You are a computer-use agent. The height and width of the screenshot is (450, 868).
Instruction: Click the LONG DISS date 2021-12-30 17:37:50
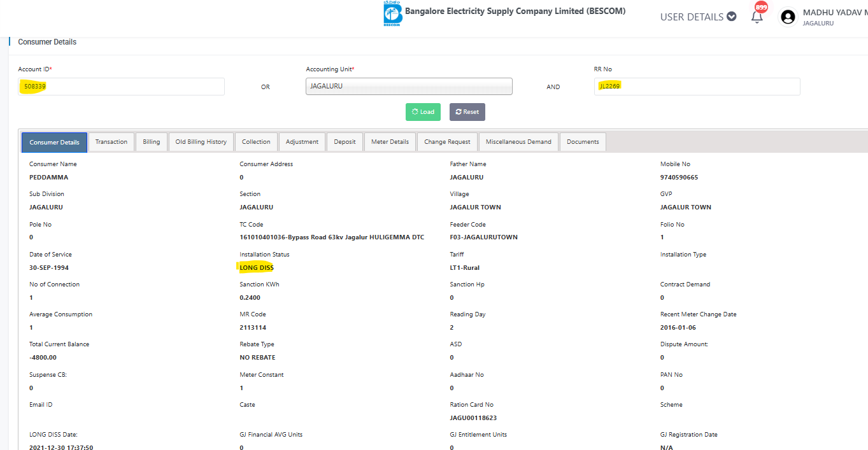(61, 448)
